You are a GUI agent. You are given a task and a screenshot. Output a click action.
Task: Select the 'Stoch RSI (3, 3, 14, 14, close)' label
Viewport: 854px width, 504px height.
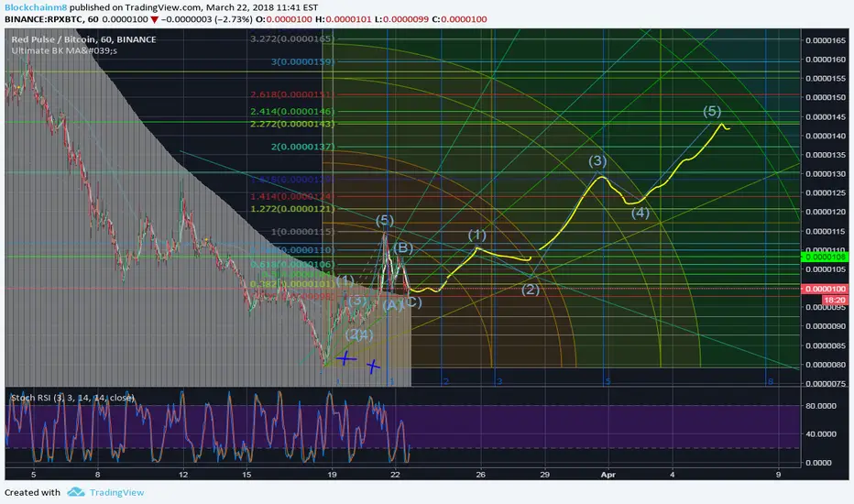72,398
